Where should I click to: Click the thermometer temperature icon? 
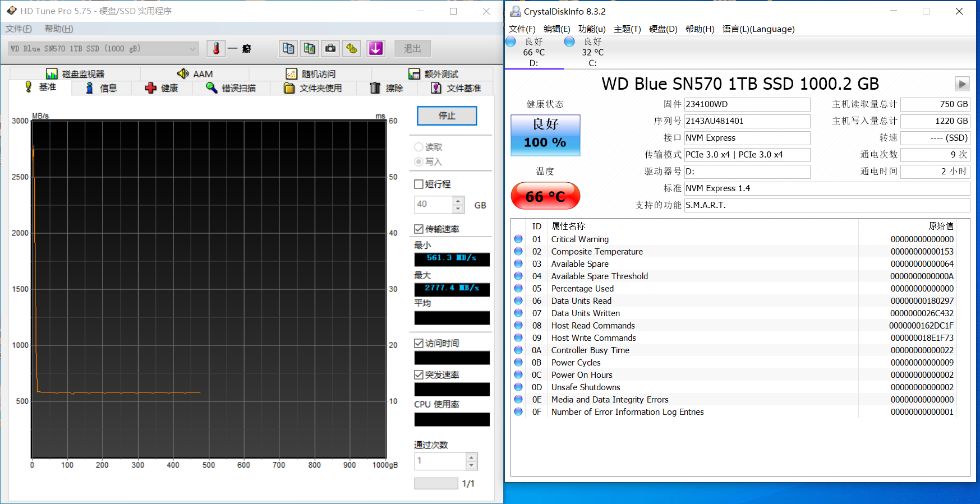[x=216, y=49]
